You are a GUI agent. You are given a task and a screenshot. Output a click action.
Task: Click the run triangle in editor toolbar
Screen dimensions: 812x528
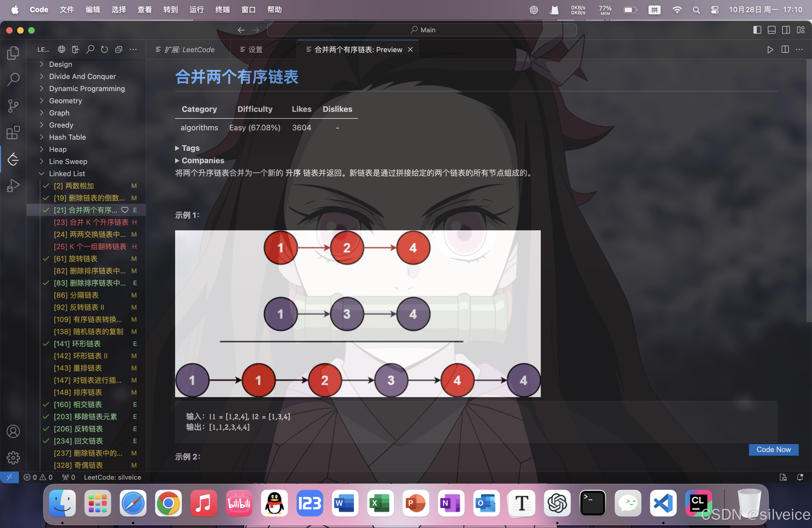click(x=770, y=49)
